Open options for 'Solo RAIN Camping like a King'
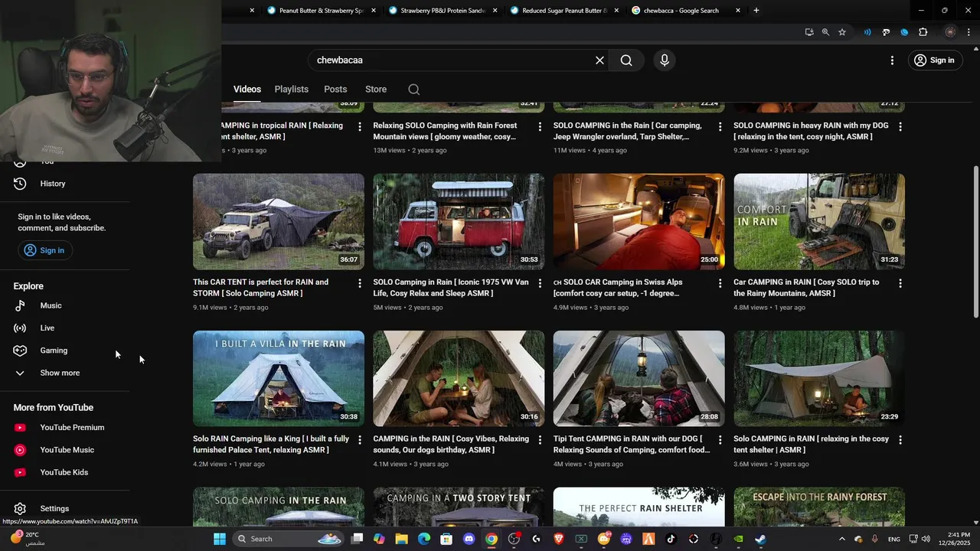 [360, 440]
